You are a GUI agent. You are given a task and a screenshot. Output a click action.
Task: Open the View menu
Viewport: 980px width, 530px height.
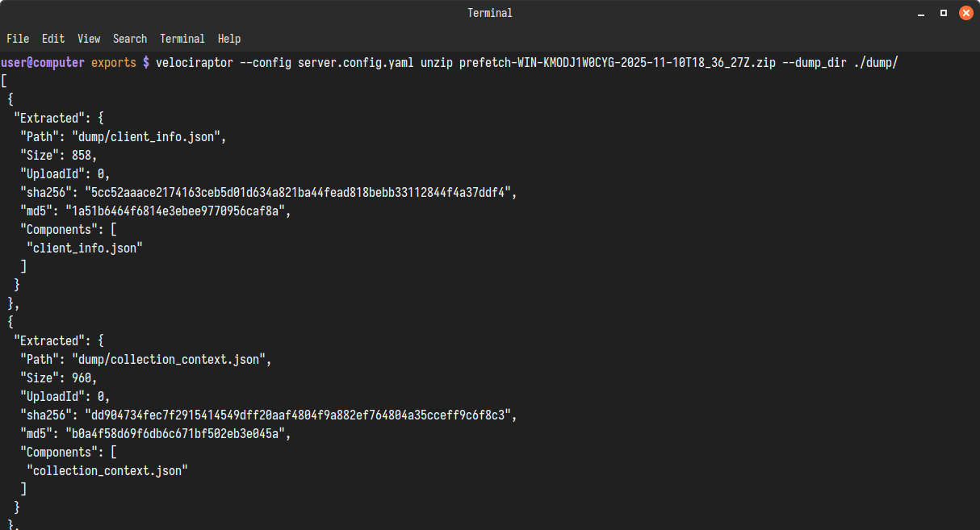89,39
